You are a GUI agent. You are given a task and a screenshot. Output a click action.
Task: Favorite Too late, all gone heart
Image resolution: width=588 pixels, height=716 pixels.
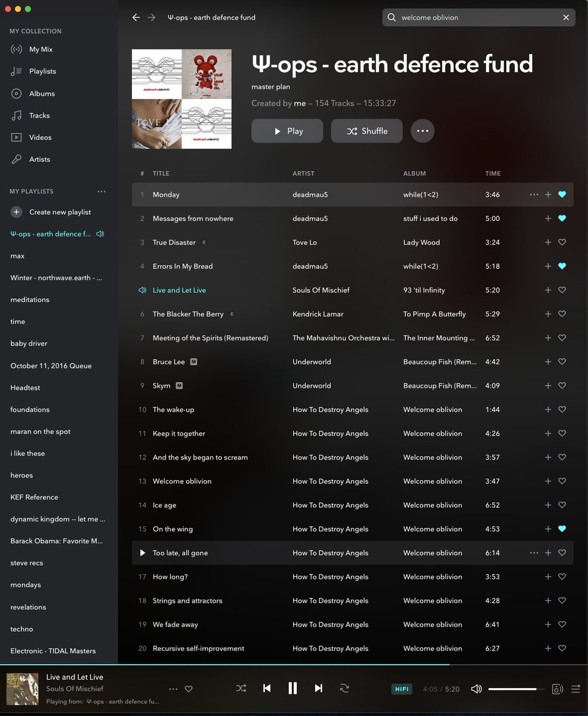pyautogui.click(x=562, y=553)
